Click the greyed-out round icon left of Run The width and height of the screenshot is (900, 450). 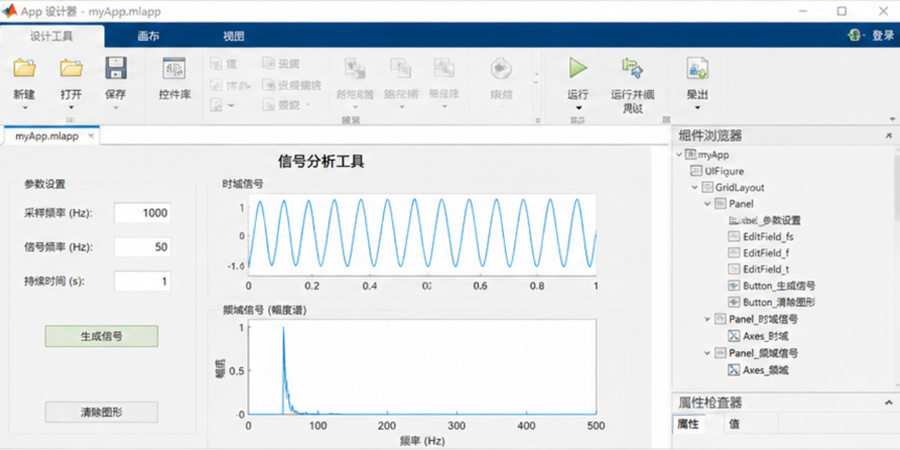[x=501, y=68]
